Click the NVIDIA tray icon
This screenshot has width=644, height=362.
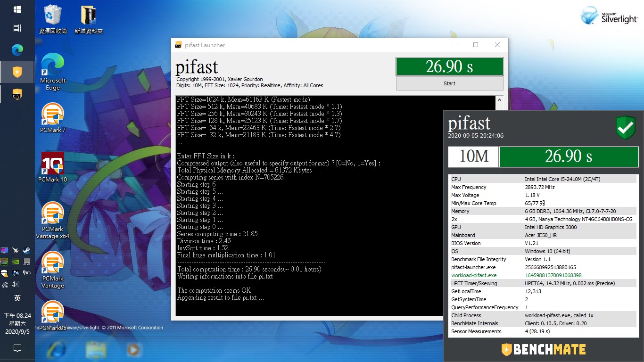(x=16, y=262)
